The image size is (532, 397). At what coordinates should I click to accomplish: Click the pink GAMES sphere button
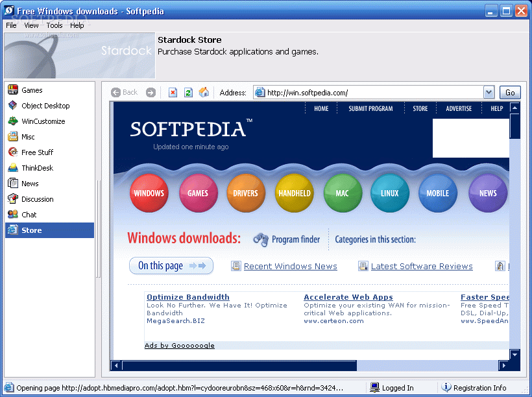tap(198, 193)
